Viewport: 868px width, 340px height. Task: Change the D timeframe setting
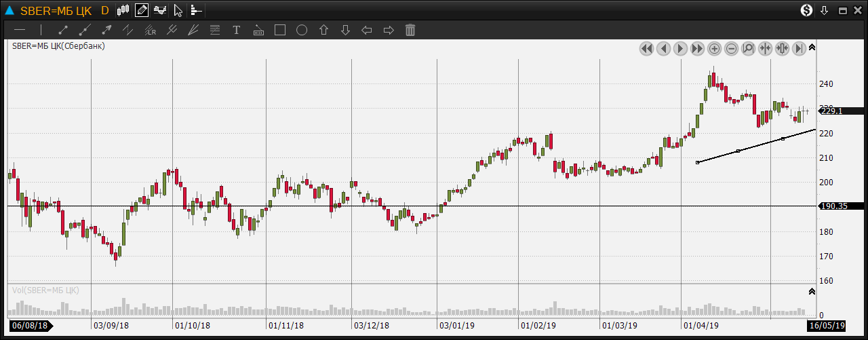click(x=104, y=10)
